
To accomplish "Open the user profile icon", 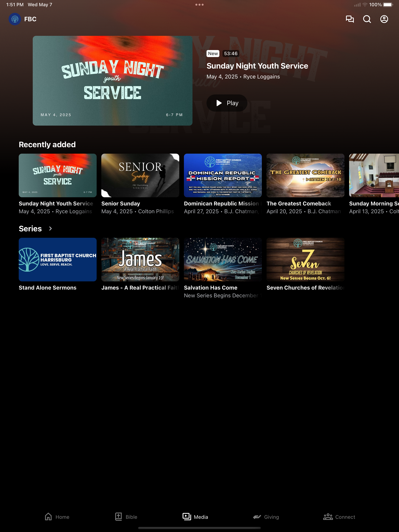I will (384, 19).
